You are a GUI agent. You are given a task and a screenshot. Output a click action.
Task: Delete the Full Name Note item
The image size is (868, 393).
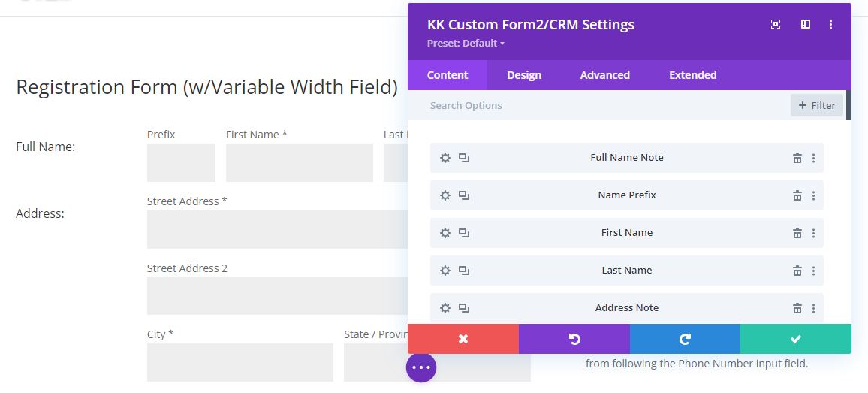click(797, 158)
